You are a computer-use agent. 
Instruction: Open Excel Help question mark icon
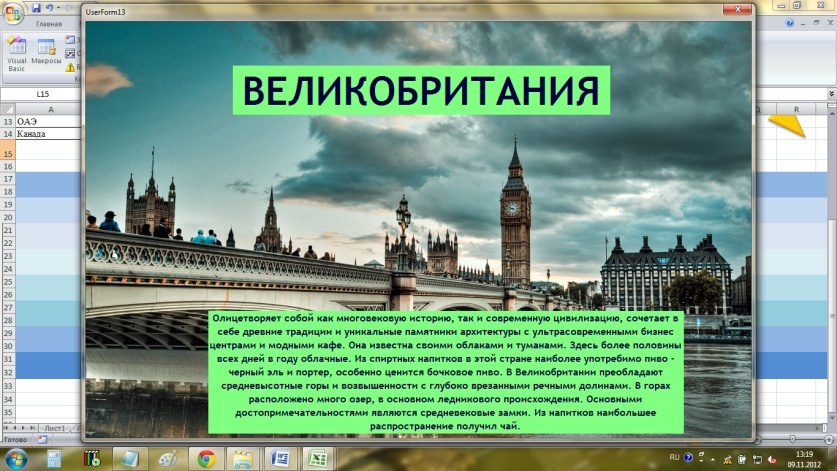click(x=789, y=23)
